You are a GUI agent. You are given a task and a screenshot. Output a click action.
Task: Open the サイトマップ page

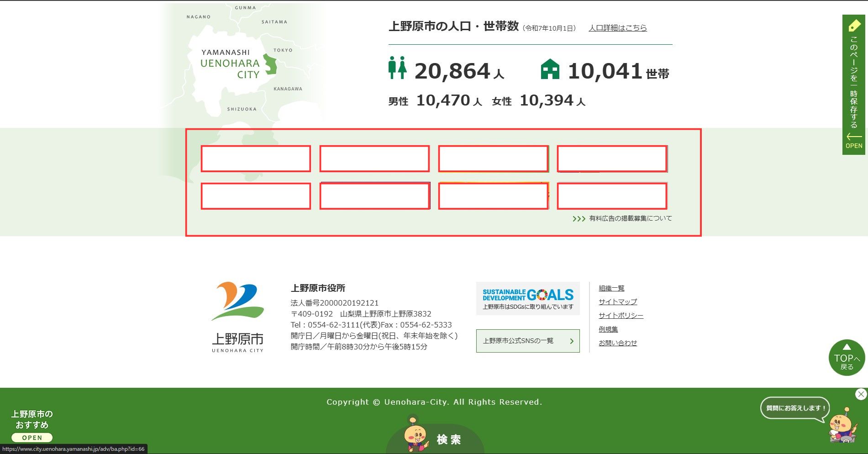[617, 301]
